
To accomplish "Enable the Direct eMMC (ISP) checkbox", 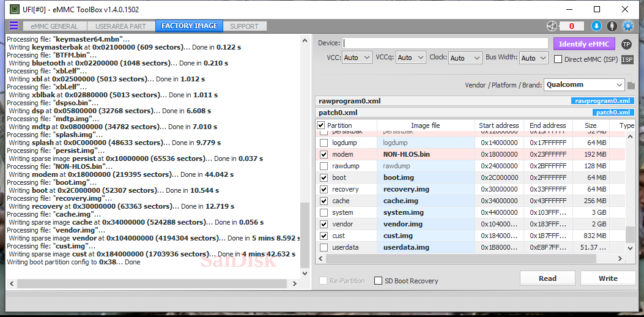I will pos(558,59).
